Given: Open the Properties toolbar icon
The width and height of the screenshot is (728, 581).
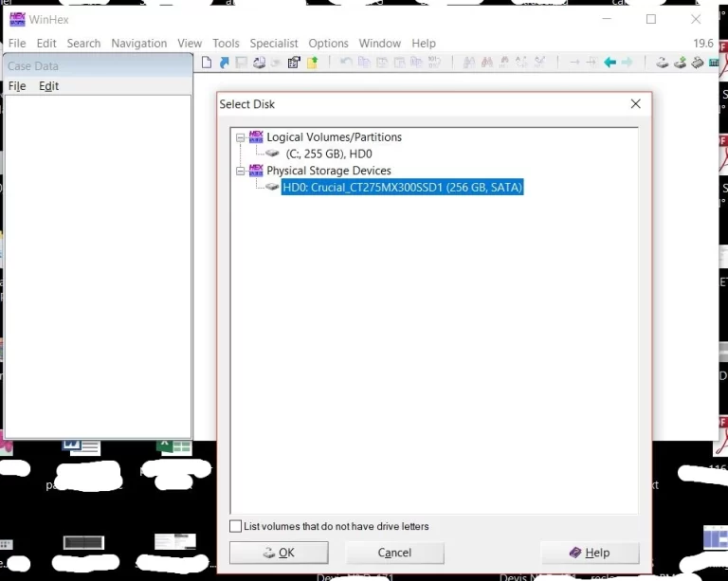Looking at the screenshot, I should 294,63.
